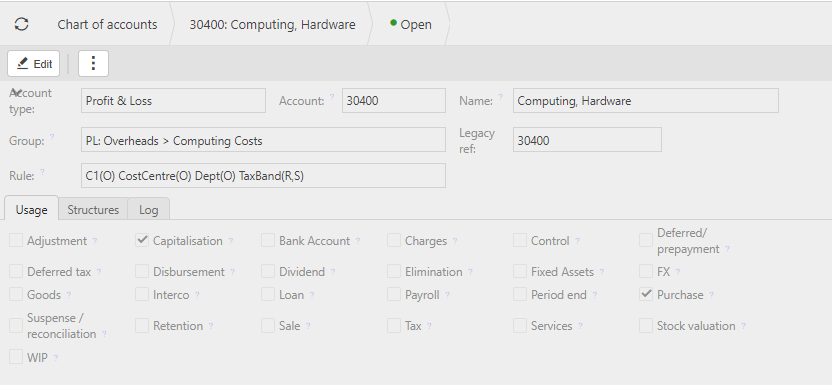The width and height of the screenshot is (832, 385).
Task: Click the help icon beside Stock valuation
Action: coord(743,326)
